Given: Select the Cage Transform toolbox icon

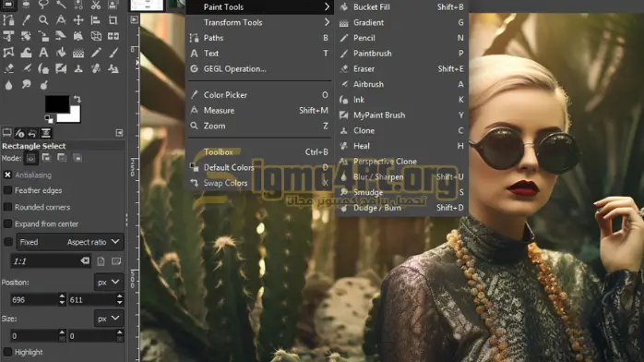Looking at the screenshot, I should click(x=8, y=53).
